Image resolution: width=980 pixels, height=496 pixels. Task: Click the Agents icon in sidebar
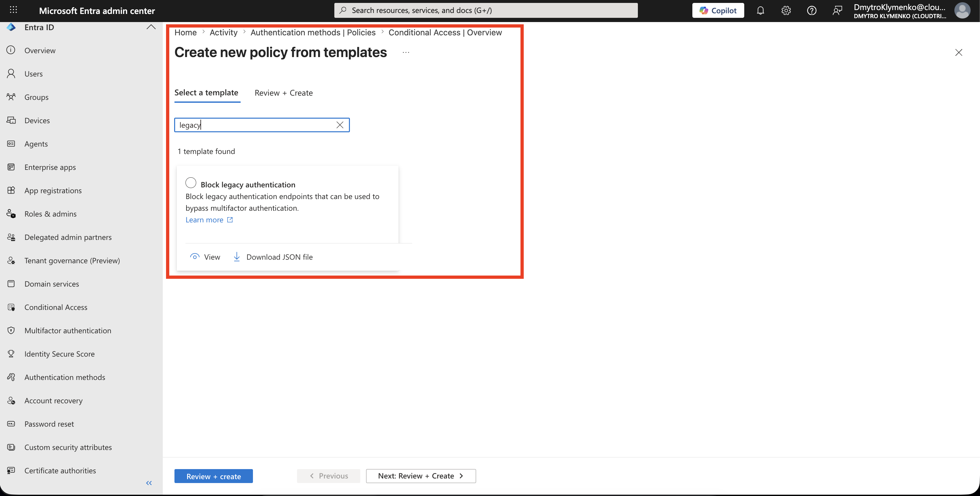pos(11,143)
